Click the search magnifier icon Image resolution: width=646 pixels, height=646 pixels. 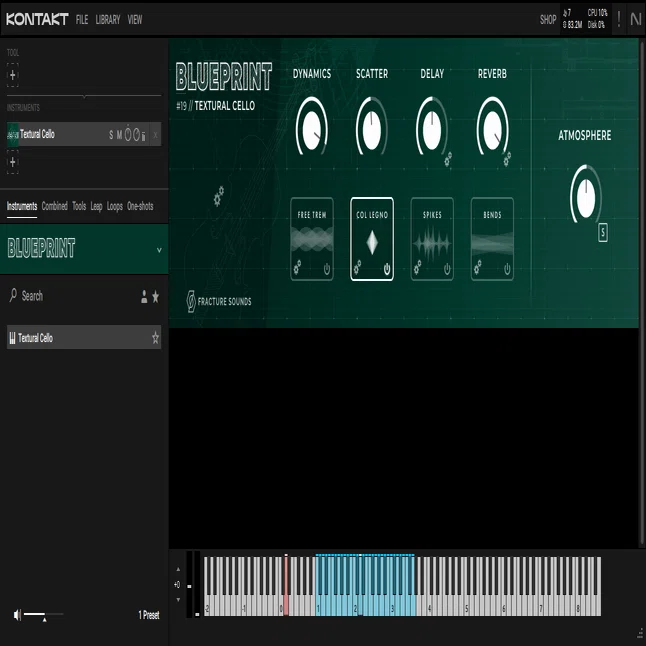tap(13, 295)
